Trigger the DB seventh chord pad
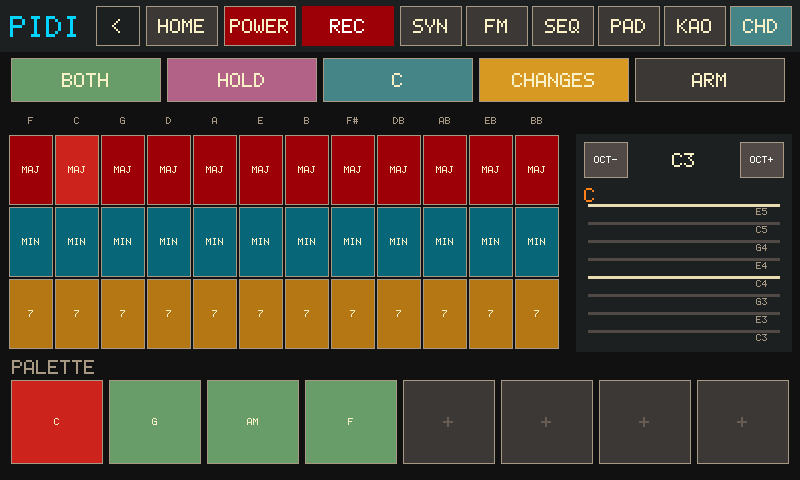The image size is (800, 480). pyautogui.click(x=398, y=314)
